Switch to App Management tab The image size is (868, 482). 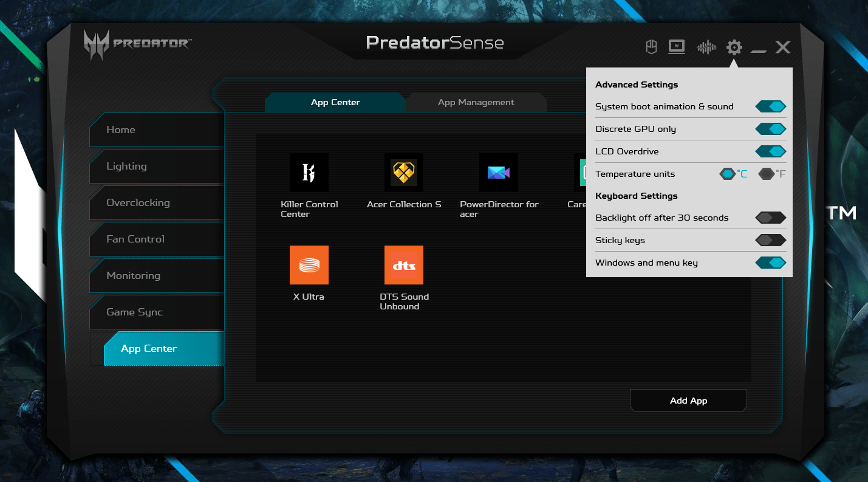(476, 102)
